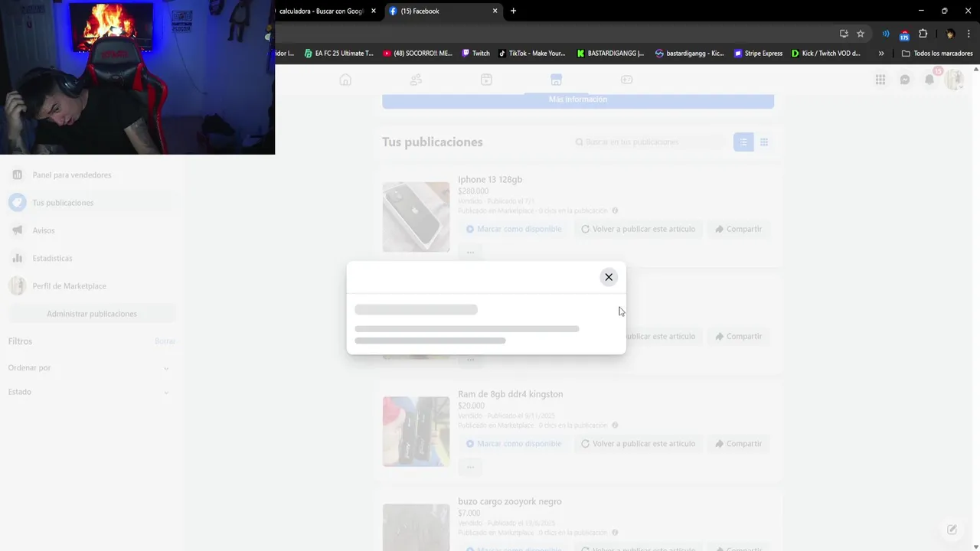Open Panel para vendedores in sidebar
The width and height of the screenshot is (980, 551).
pyautogui.click(x=92, y=175)
